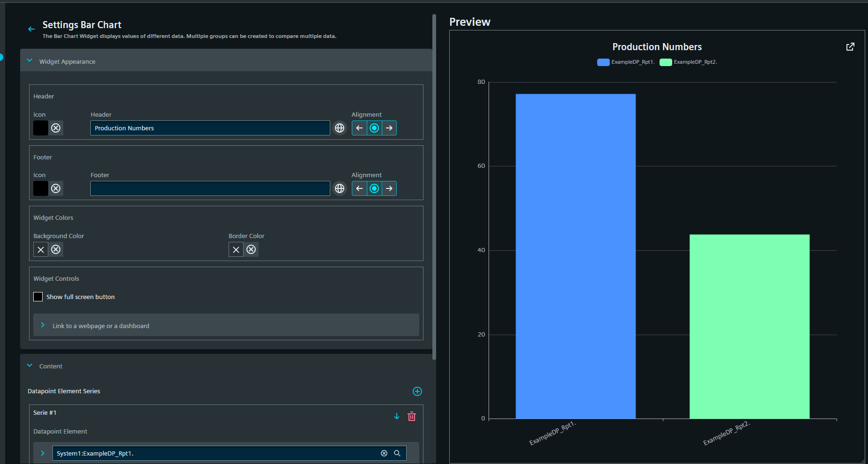This screenshot has width=868, height=464.
Task: Collapse the Widget Appearance section
Action: pyautogui.click(x=30, y=61)
